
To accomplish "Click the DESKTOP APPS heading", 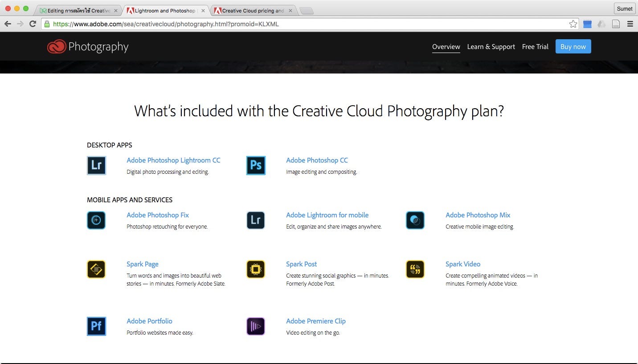I will [x=110, y=145].
